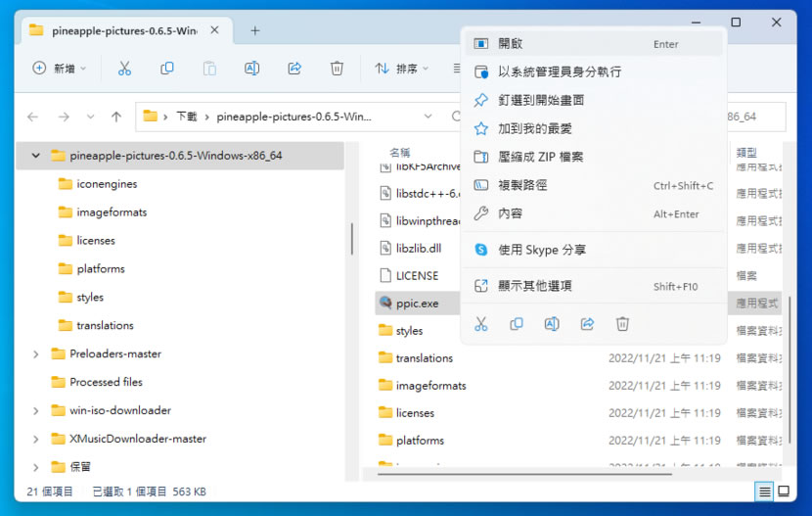The width and height of the screenshot is (812, 516).
Task: Collapse the pineapple-pictures-0.6.5-Windows-x86_64 tree node
Action: coord(36,156)
